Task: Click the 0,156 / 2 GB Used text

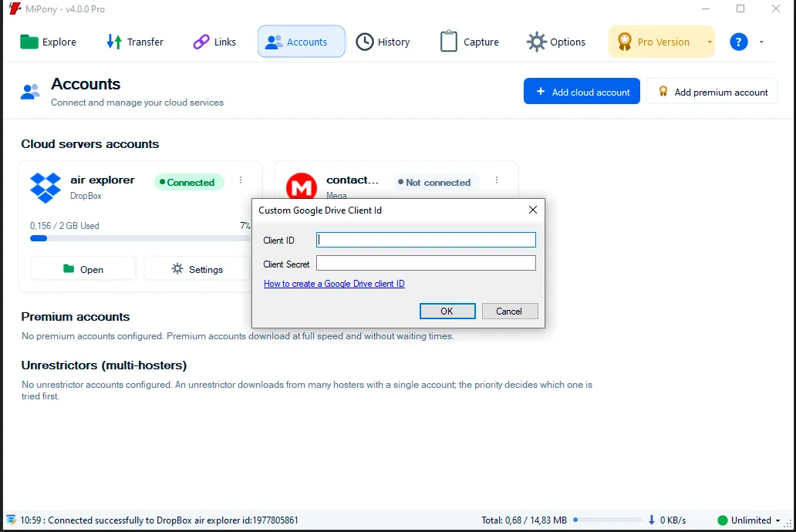Action: [x=65, y=226]
